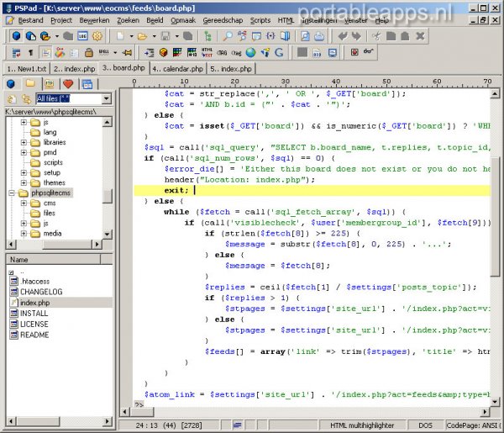
Task: Click the Undo arrow toolbar icon
Action: [x=342, y=36]
